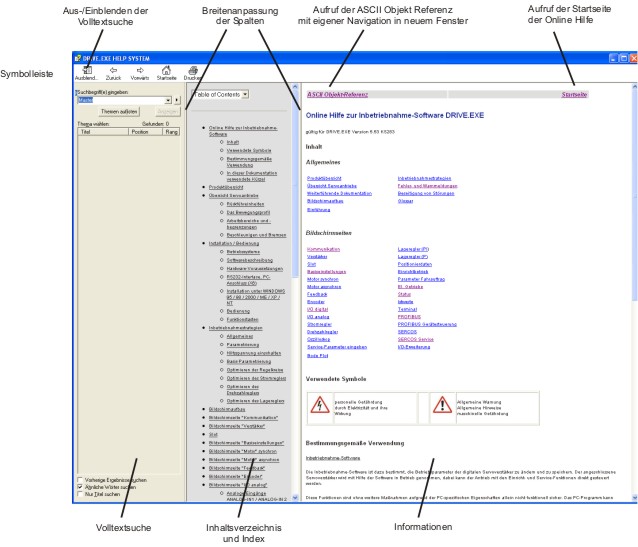
Task: Click the electrical hazard warning symbol
Action: click(x=320, y=405)
